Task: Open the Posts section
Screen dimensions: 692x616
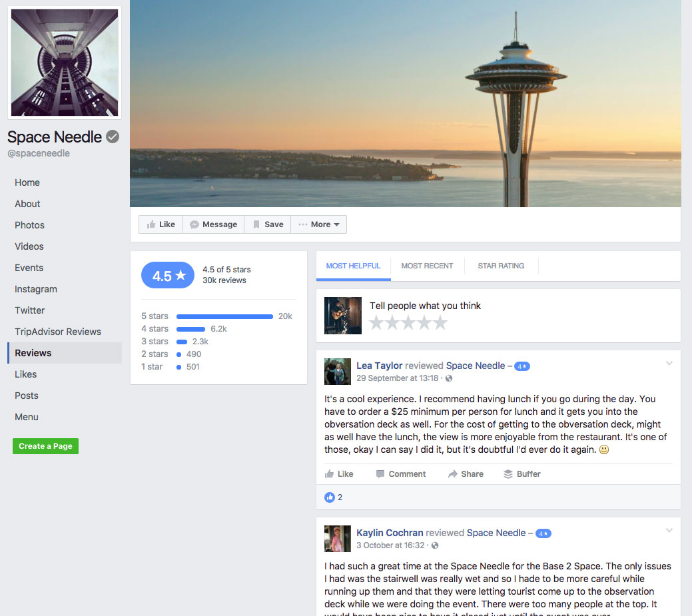Action: pos(27,396)
